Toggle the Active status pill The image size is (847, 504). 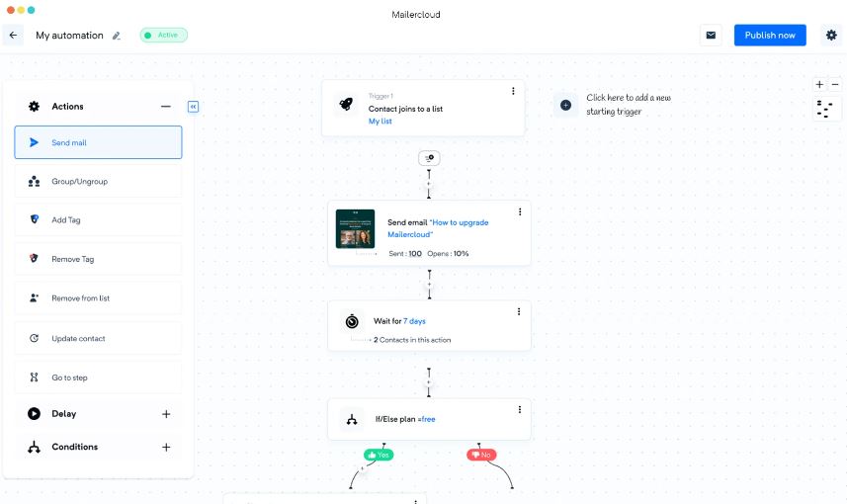pyautogui.click(x=164, y=36)
